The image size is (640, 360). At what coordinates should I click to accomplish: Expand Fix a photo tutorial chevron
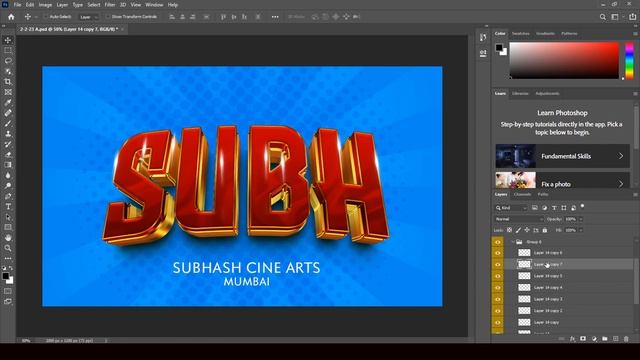[620, 184]
